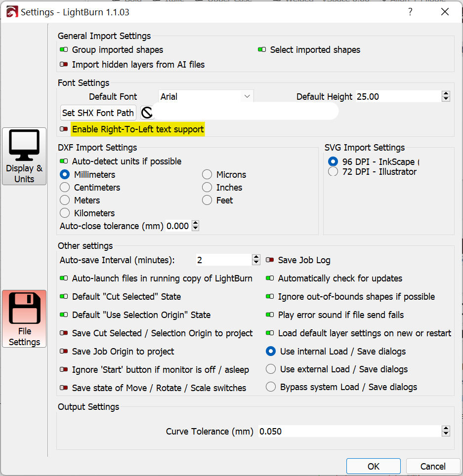
Task: Click the Auto-save Interval minutes field
Action: pos(224,260)
